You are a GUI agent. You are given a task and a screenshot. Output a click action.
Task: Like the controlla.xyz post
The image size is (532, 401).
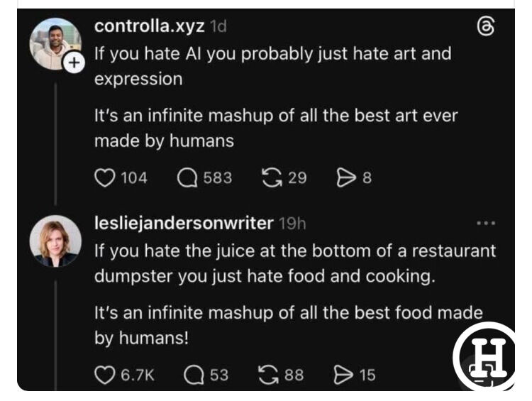[x=104, y=177]
